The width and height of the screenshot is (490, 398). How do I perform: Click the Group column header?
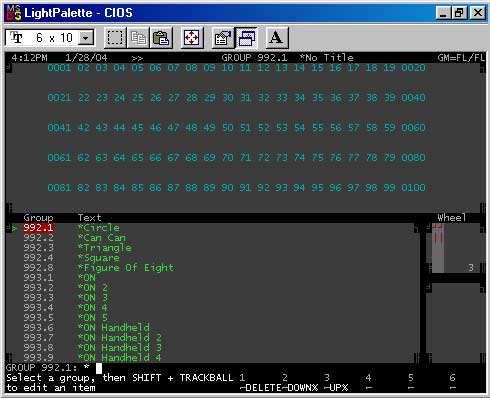(x=38, y=218)
